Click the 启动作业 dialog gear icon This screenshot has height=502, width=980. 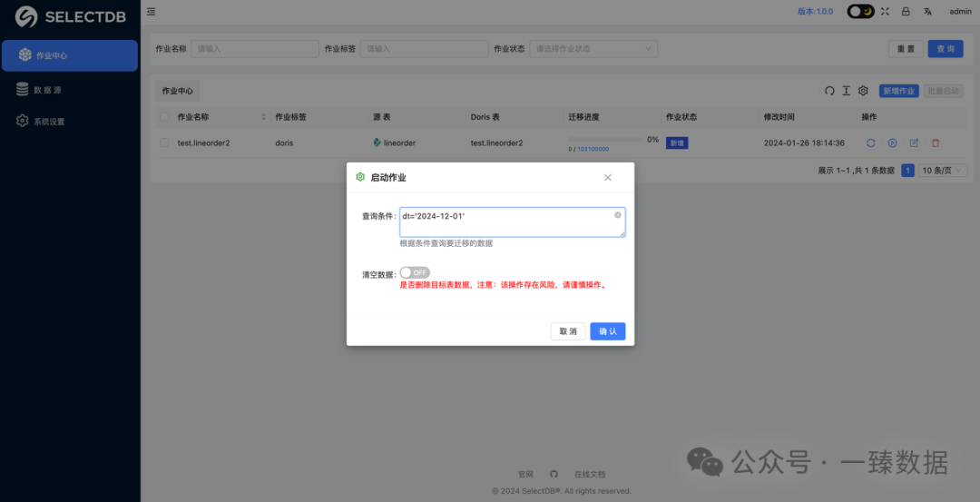[x=360, y=177]
